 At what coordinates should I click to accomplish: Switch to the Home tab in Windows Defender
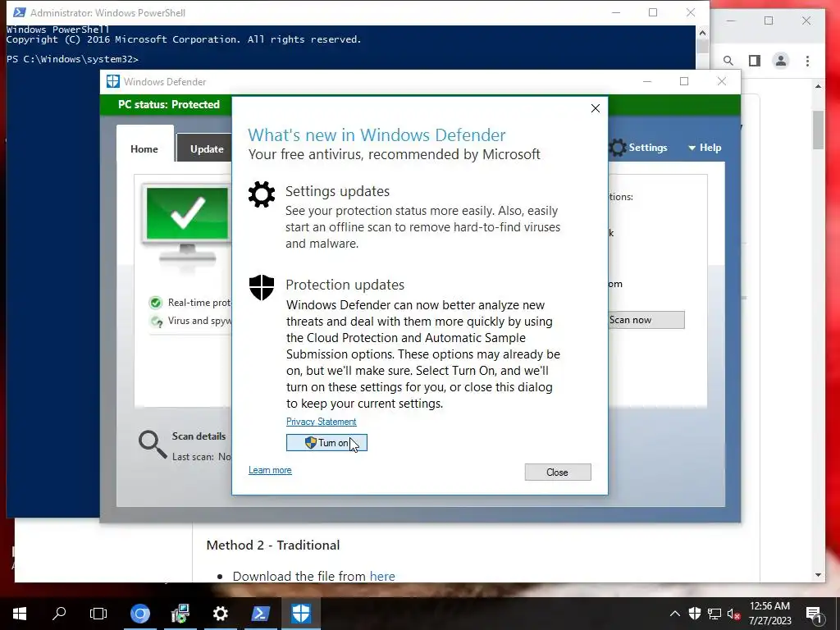point(144,149)
